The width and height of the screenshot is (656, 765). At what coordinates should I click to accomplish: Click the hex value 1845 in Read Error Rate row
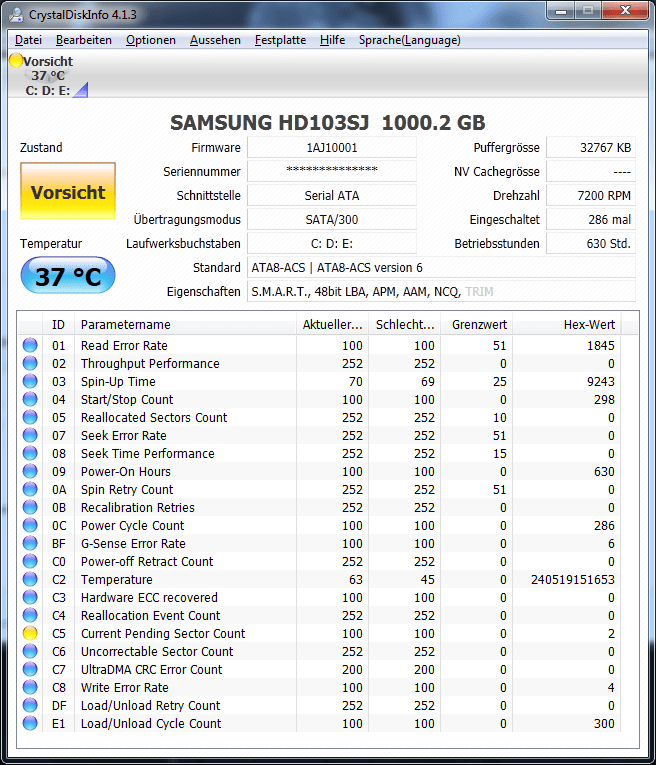601,345
